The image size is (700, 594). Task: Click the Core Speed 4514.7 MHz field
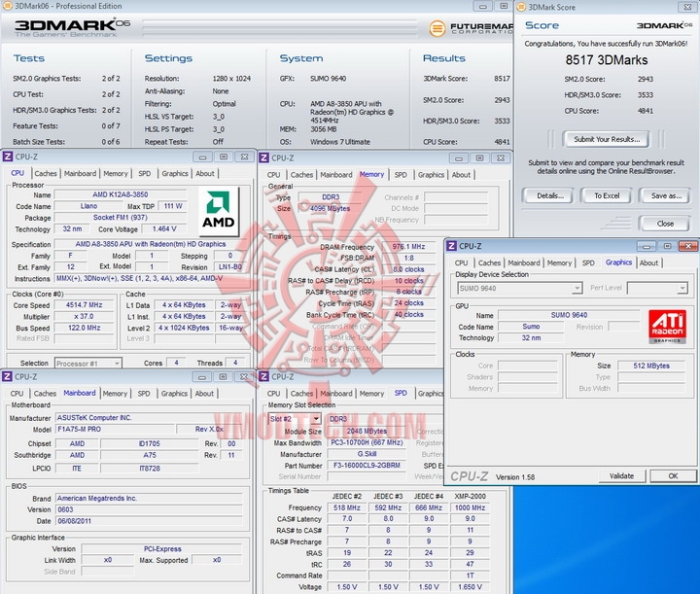84,305
